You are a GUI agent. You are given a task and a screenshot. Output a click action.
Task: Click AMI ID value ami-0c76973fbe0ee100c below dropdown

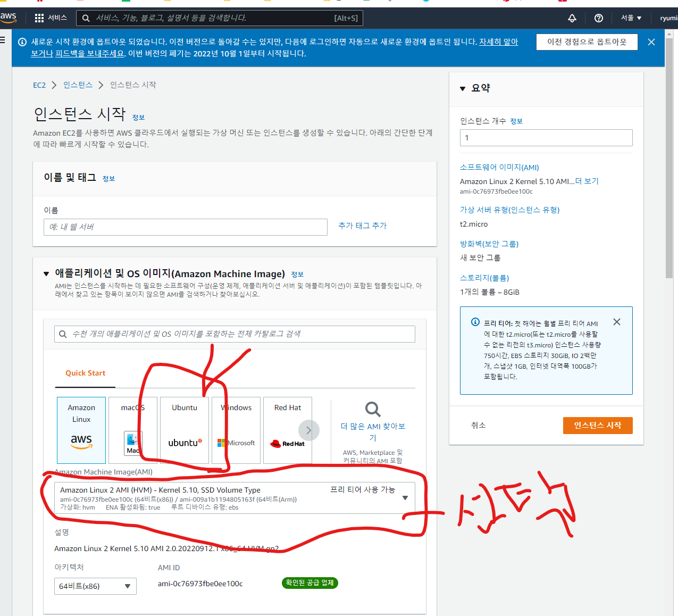pyautogui.click(x=200, y=584)
